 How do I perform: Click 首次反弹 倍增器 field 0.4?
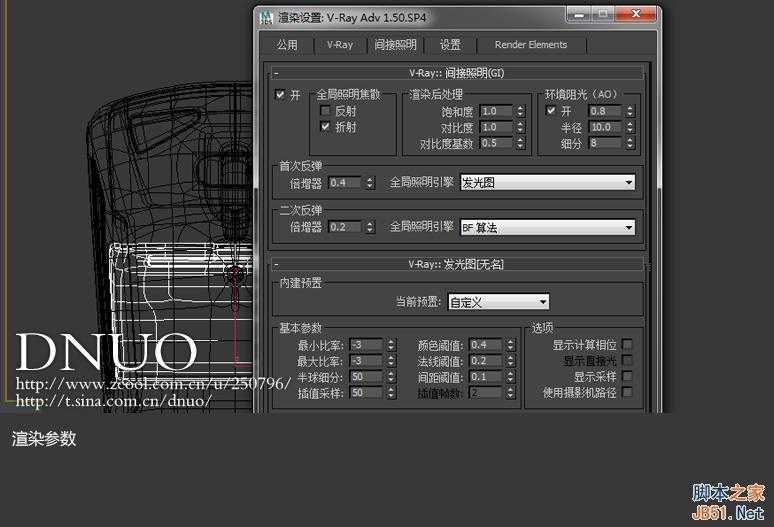click(346, 183)
